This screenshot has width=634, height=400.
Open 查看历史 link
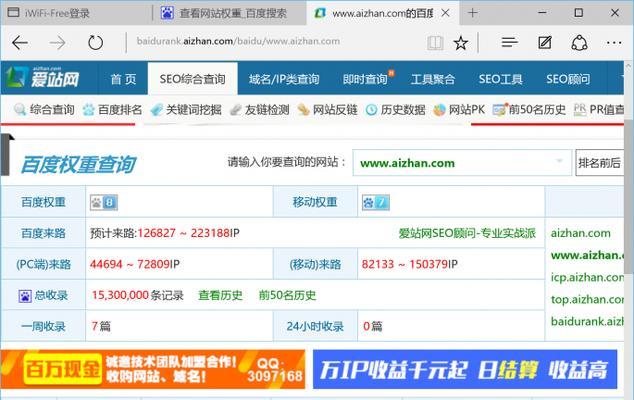(220, 295)
